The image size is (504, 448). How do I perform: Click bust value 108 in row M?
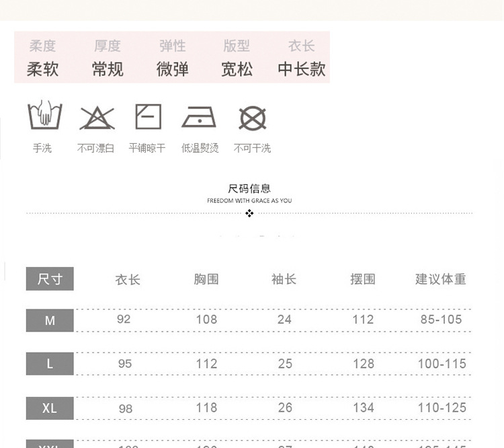[207, 320]
